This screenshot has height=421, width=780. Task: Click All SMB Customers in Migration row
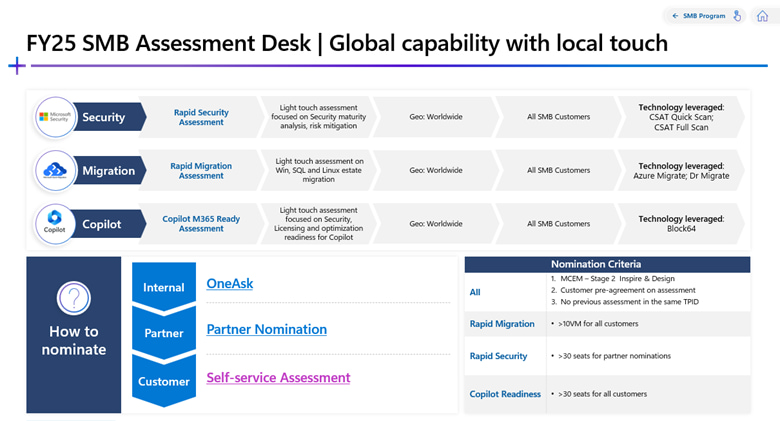[559, 170]
